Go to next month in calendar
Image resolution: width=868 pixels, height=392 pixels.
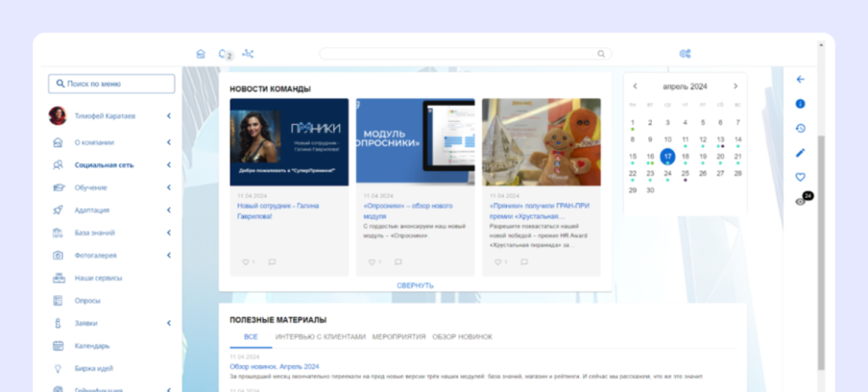coord(735,86)
